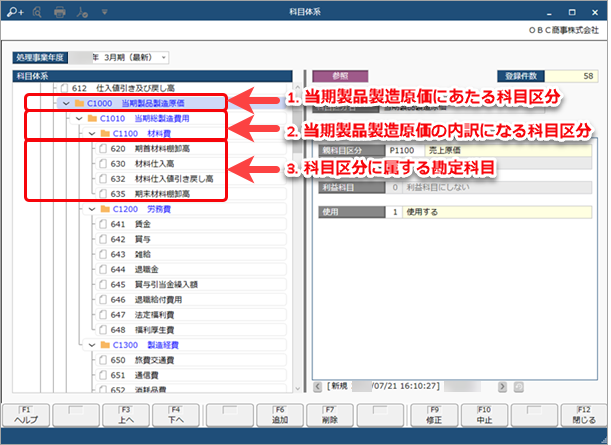Screen dimensions: 611x445
Task: Click the small icon beside status arrow
Action: click(x=519, y=387)
